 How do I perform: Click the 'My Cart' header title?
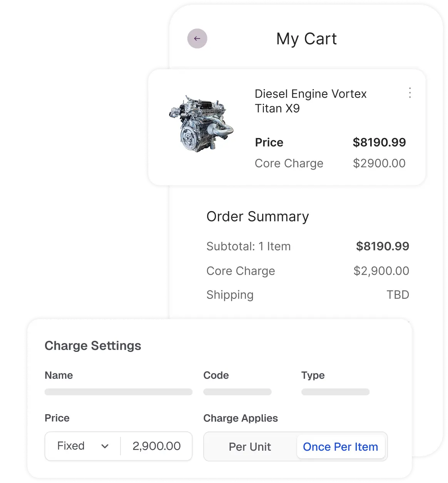pyautogui.click(x=307, y=38)
